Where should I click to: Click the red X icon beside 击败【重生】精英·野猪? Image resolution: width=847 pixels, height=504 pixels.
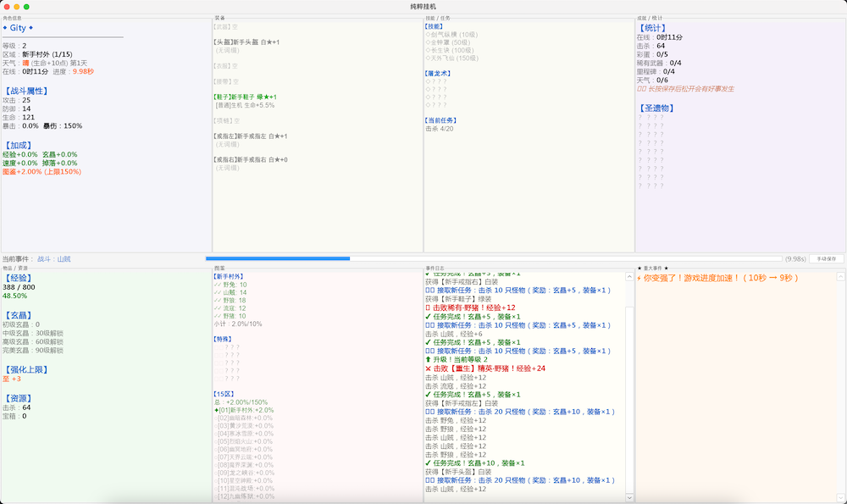point(429,368)
